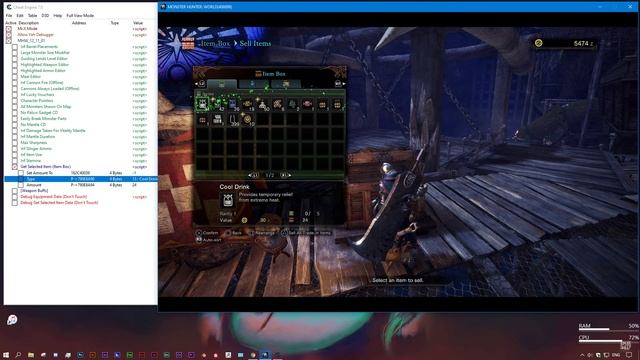The image size is (640, 360).
Task: Turn on the Max Sharpness cheat
Action: click(x=15, y=142)
